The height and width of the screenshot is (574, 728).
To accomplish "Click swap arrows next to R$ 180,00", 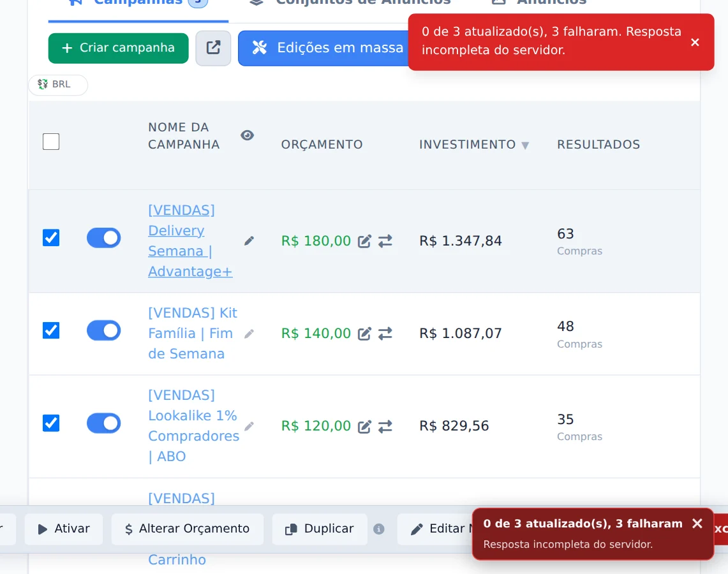I will (385, 241).
